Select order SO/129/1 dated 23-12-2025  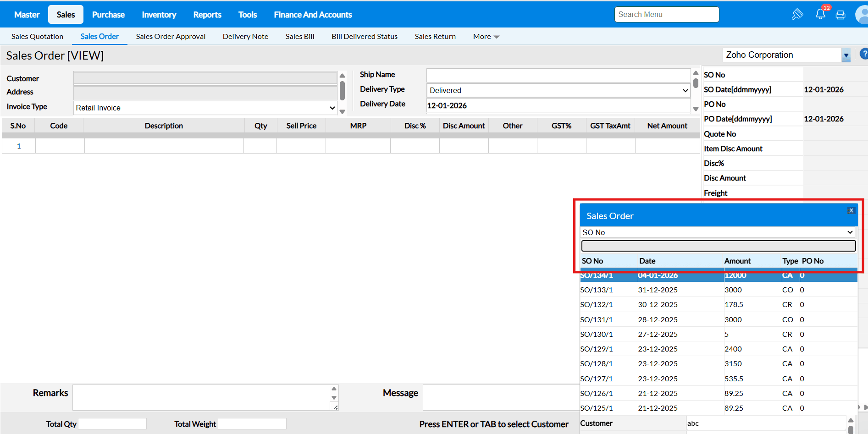(x=597, y=349)
